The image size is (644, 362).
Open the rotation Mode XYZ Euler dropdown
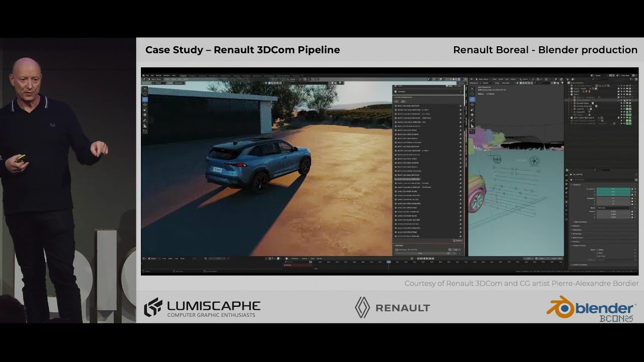click(613, 208)
